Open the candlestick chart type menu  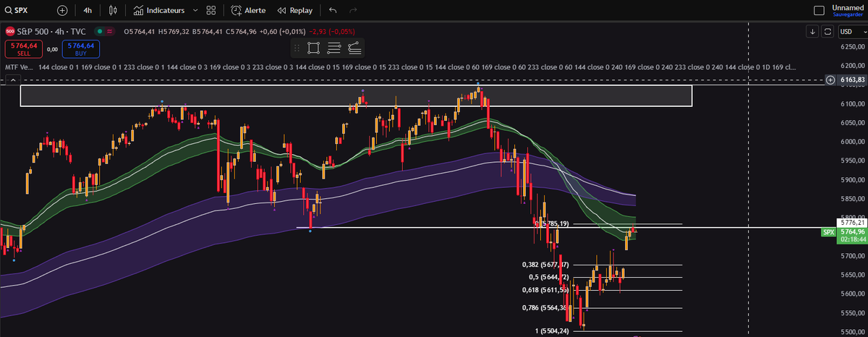(x=112, y=11)
